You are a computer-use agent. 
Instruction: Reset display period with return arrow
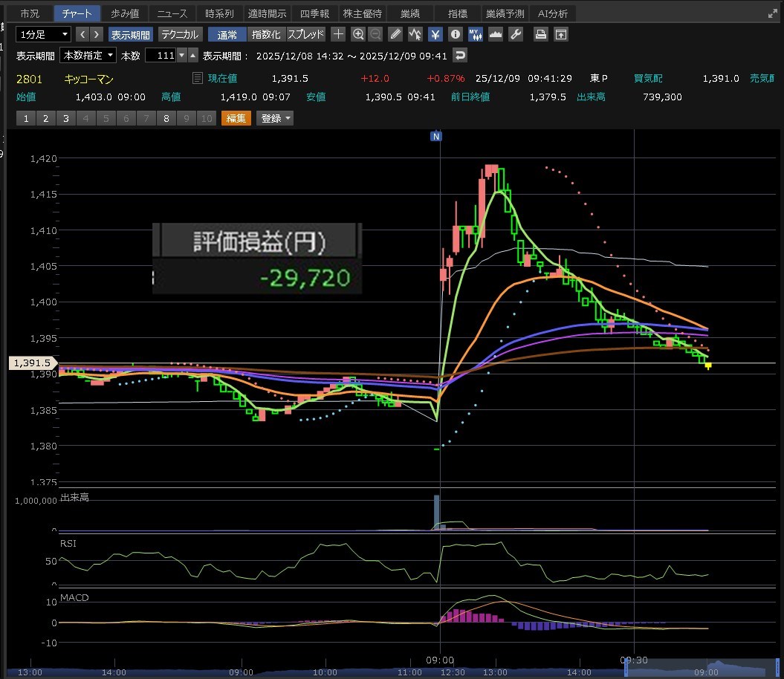[x=461, y=55]
